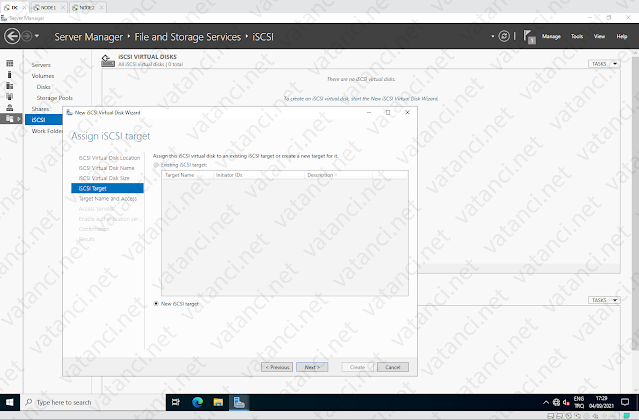
Task: Click the start New iSCSI Virtual Disk Wizard link
Action: point(361,99)
